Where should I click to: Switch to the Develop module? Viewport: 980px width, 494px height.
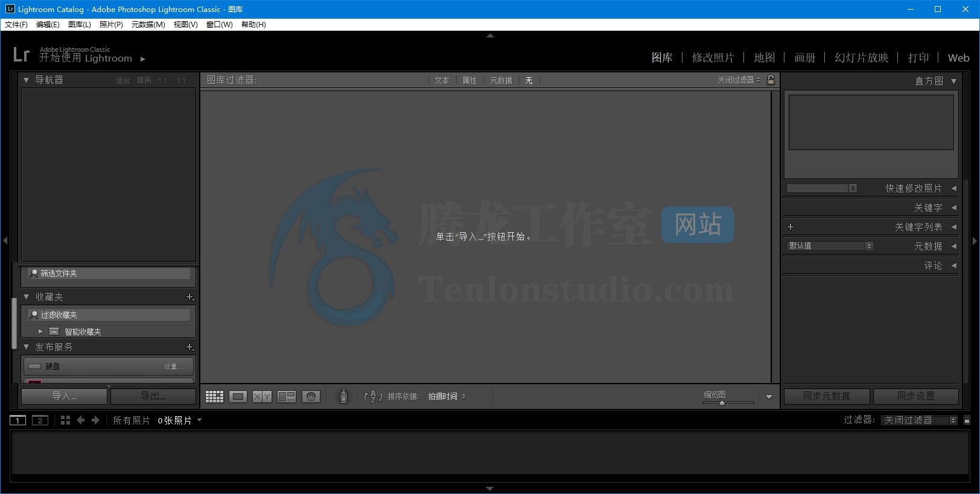coord(713,57)
